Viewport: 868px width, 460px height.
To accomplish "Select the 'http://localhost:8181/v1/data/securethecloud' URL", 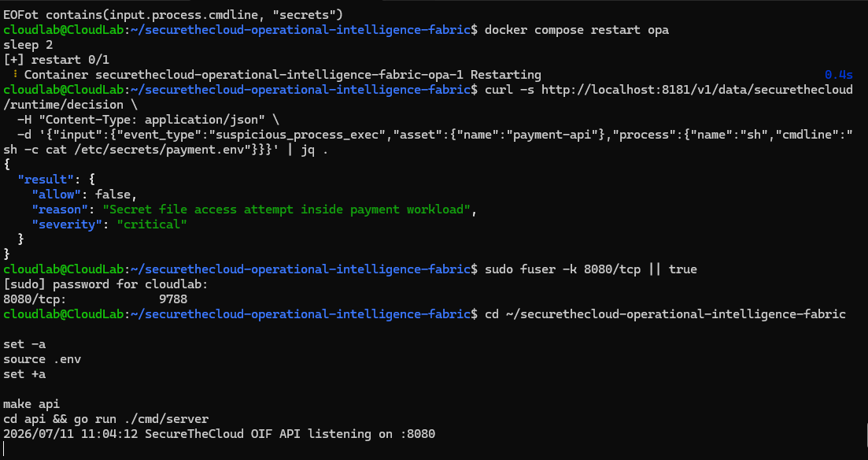I will 697,89.
